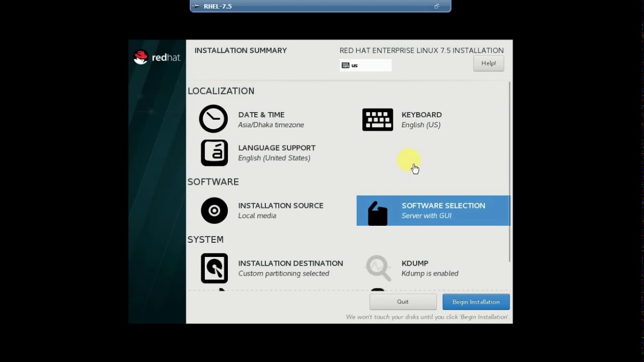Viewport: 644px width, 362px height.
Task: Click restore icon on RHEL-7.5 bar
Action: tap(437, 6)
